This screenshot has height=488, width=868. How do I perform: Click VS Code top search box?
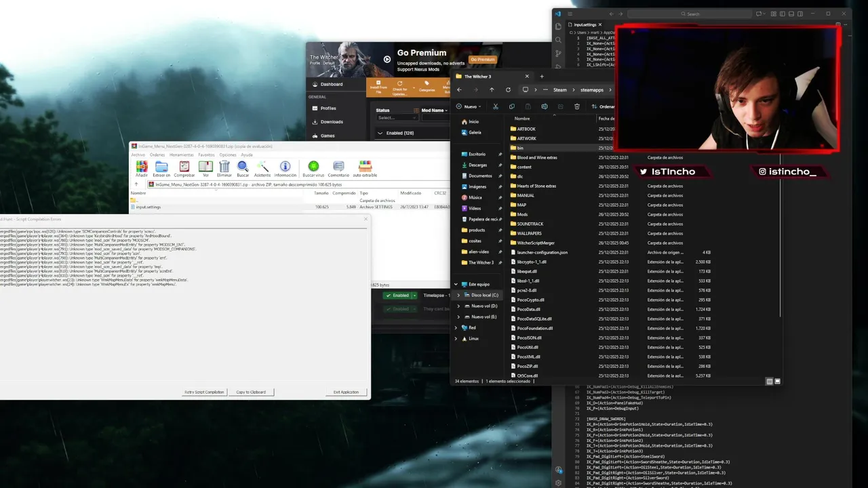[689, 14]
